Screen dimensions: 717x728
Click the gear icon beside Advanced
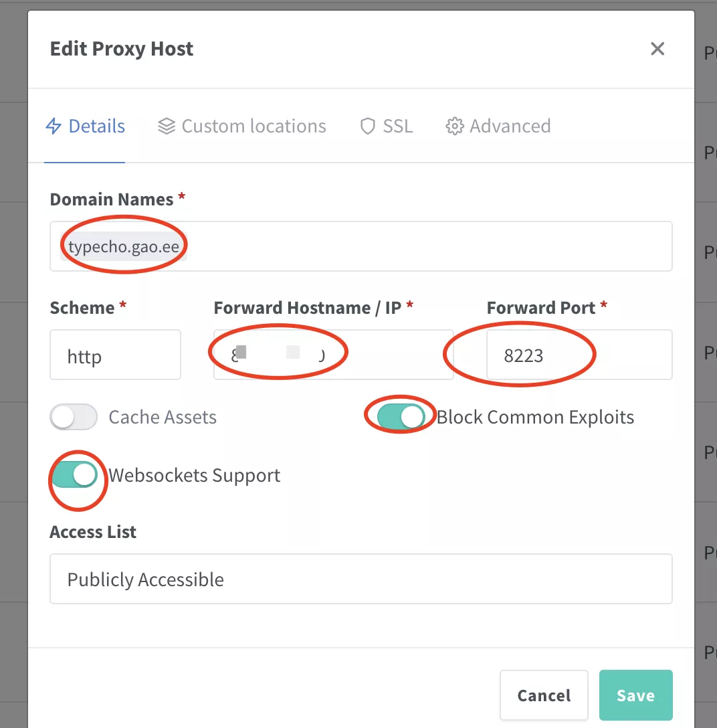click(x=455, y=126)
